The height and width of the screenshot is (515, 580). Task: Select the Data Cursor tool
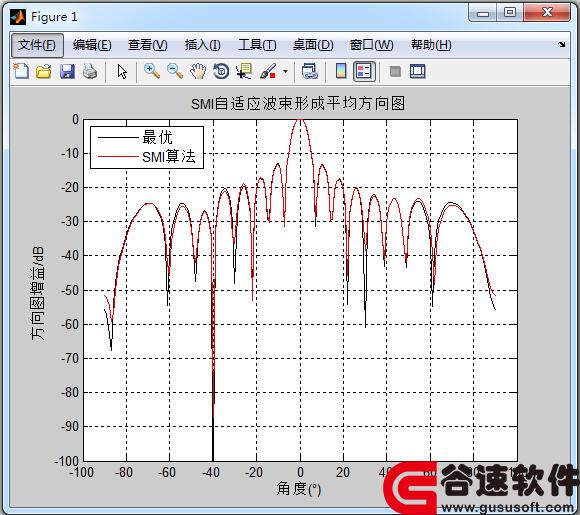(x=244, y=71)
